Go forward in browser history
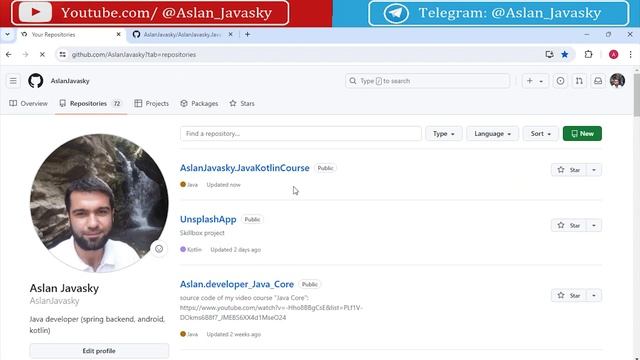 [x=25, y=54]
